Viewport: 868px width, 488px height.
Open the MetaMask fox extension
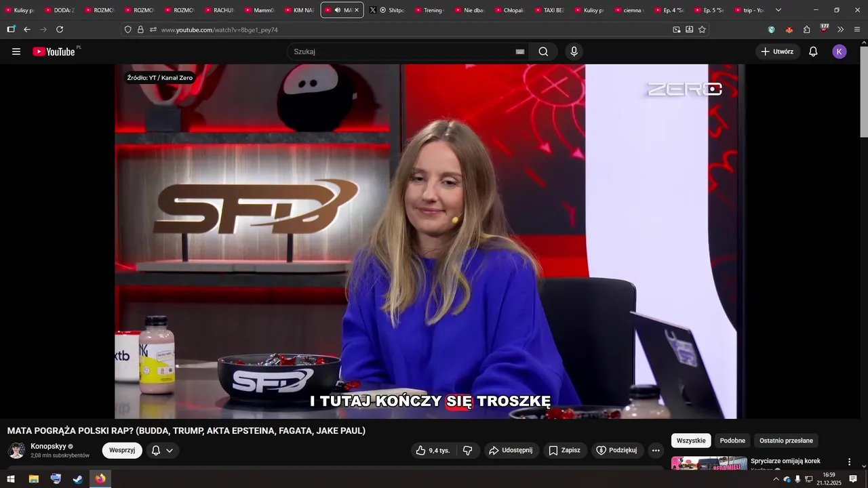pyautogui.click(x=789, y=29)
